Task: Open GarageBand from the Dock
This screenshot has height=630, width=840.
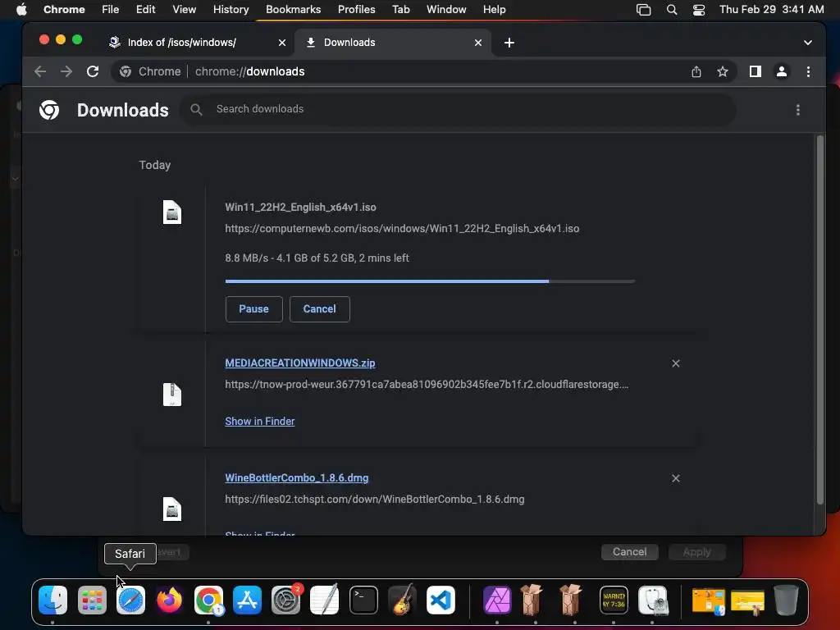Action: tap(402, 600)
